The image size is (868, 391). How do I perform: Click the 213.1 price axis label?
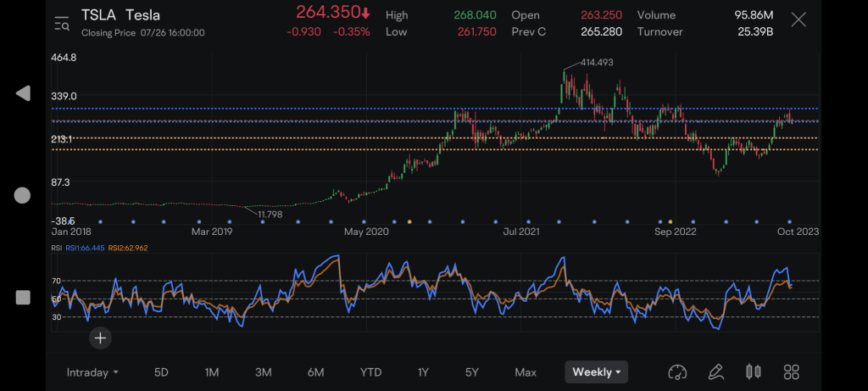[x=63, y=140]
